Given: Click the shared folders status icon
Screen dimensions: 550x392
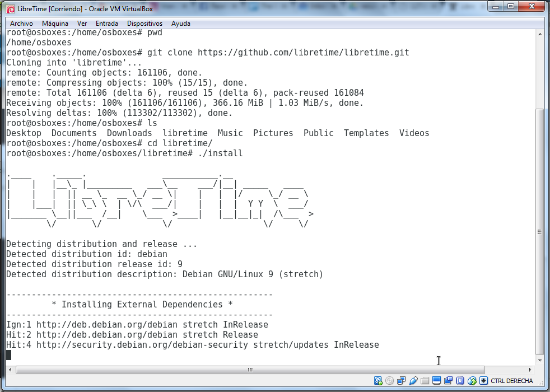Looking at the screenshot, I should click(425, 381).
